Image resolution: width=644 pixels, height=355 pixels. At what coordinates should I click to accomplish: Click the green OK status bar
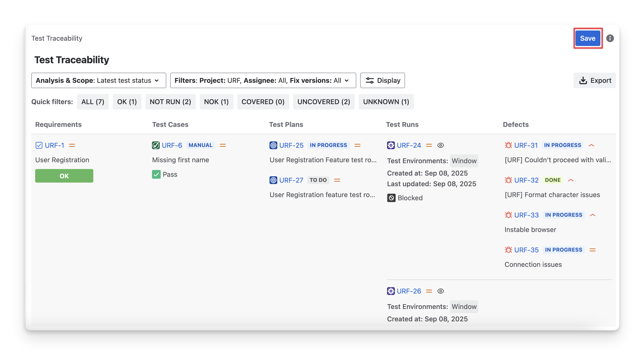(64, 176)
